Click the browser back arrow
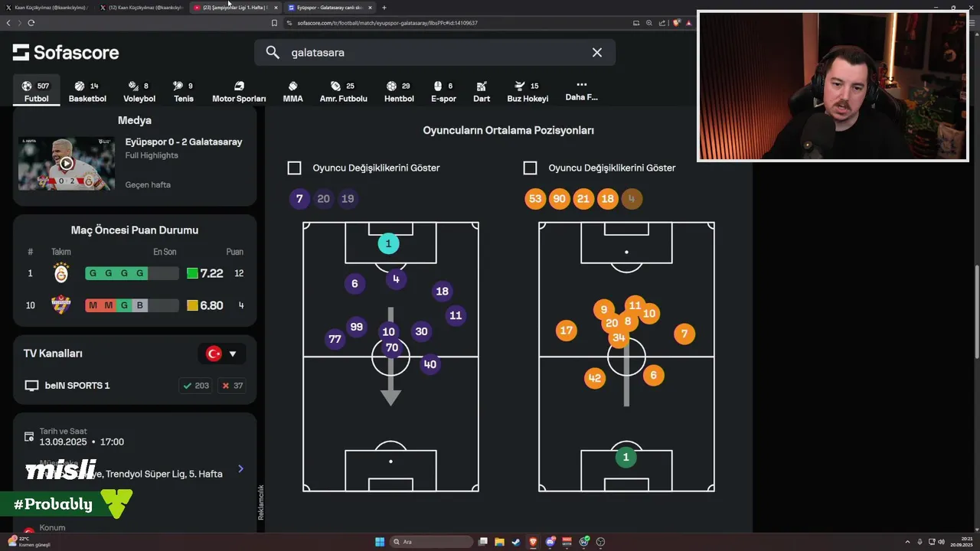The height and width of the screenshot is (551, 980). (x=8, y=23)
